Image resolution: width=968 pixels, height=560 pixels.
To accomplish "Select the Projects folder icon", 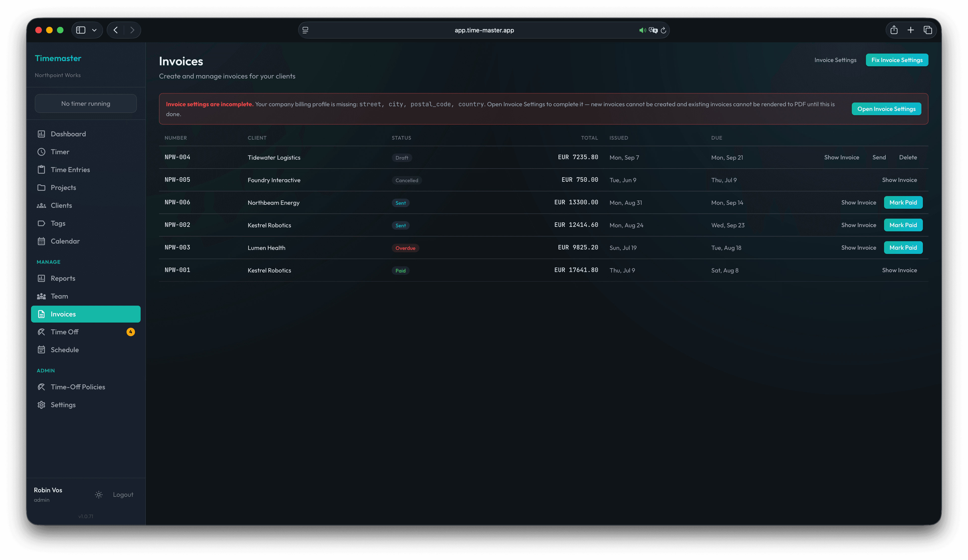I will click(x=41, y=188).
